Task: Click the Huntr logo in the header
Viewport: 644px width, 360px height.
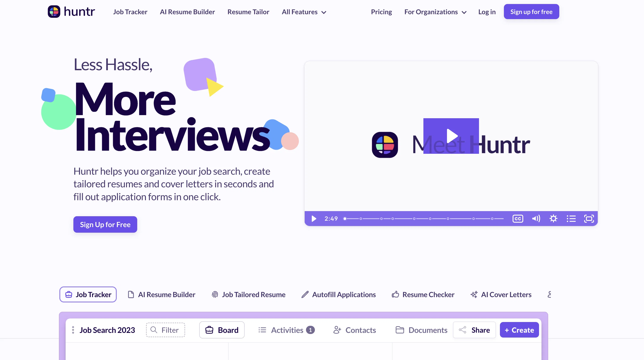Action: click(71, 12)
